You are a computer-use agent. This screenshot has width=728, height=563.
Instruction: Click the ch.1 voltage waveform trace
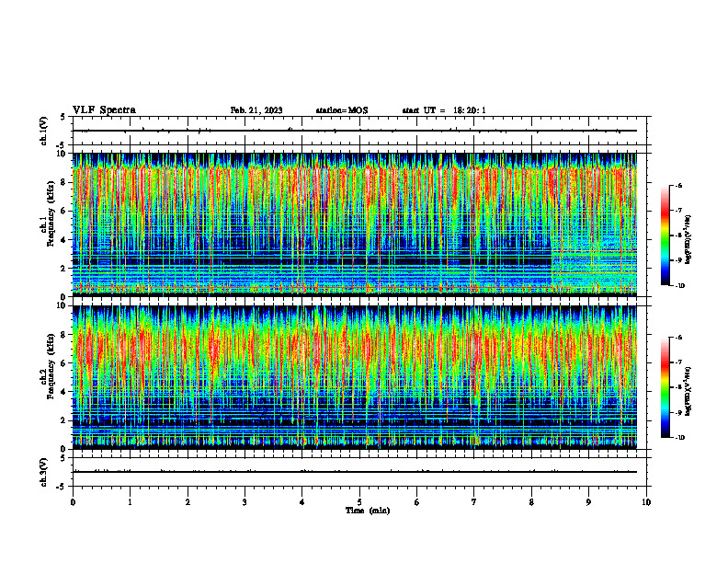(355, 131)
